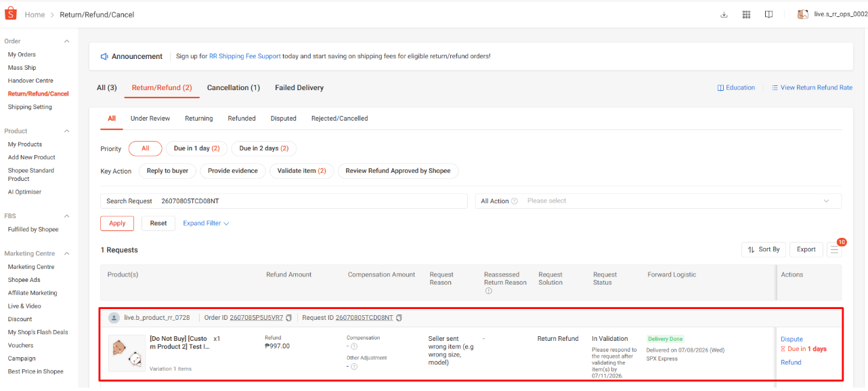Open Shopee Ads in sidebar
868x391 pixels.
24,280
